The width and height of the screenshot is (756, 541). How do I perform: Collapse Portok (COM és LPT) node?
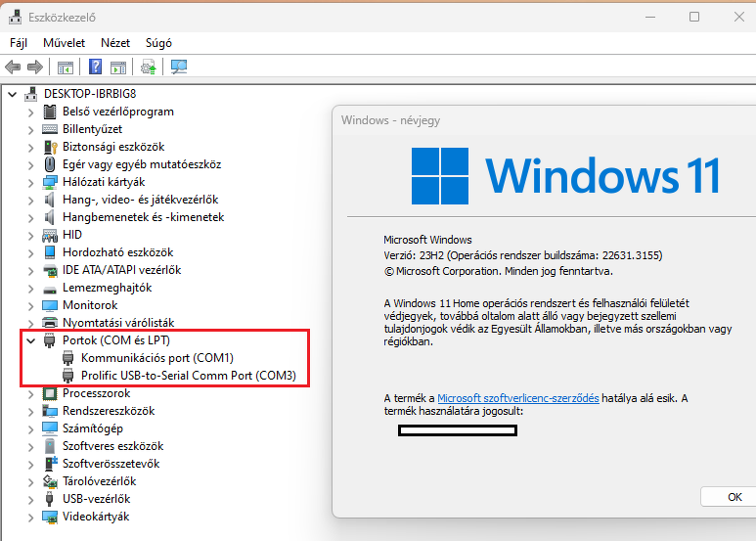point(31,340)
